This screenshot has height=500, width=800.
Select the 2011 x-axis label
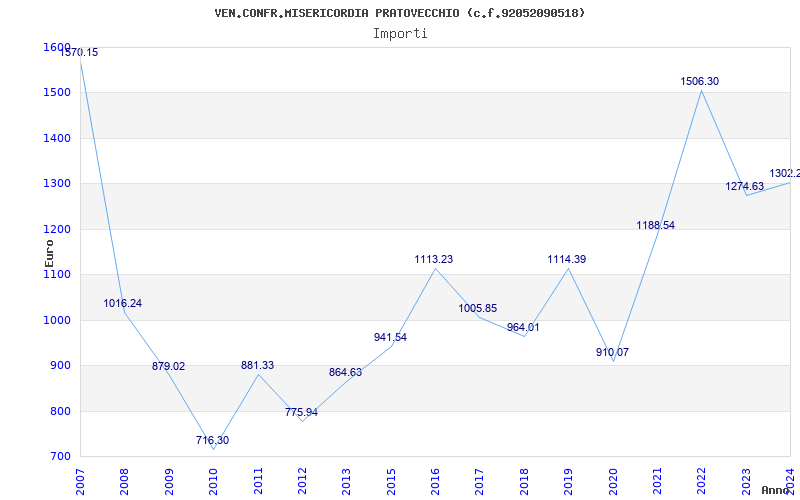tap(258, 481)
